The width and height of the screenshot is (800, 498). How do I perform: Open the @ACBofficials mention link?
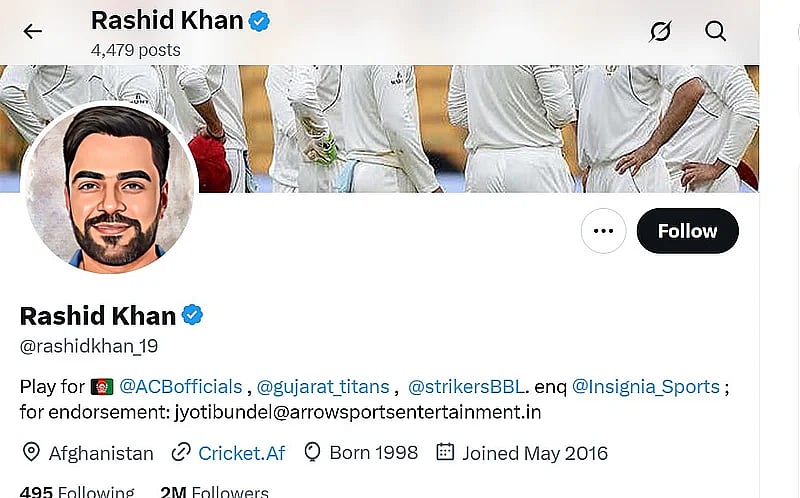[180, 386]
